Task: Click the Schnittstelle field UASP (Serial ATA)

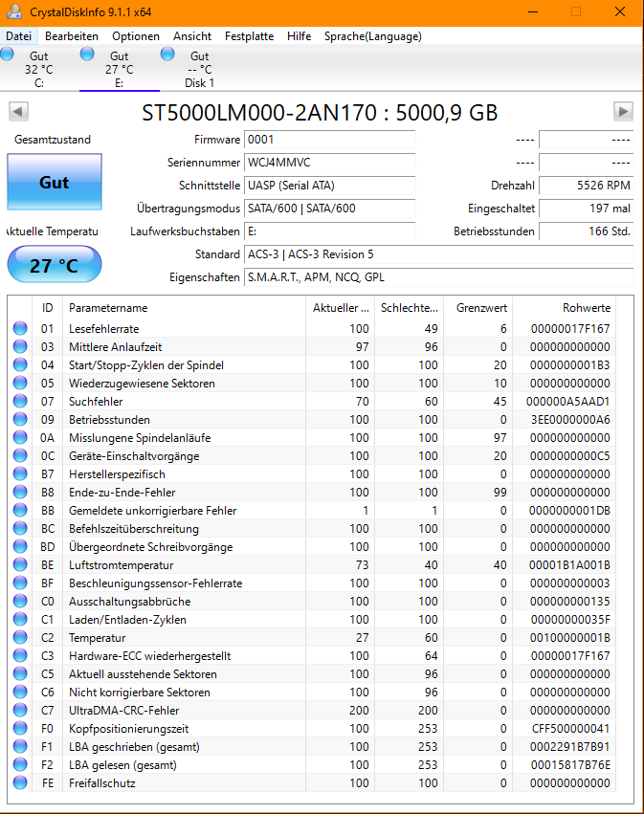Action: pos(330,186)
